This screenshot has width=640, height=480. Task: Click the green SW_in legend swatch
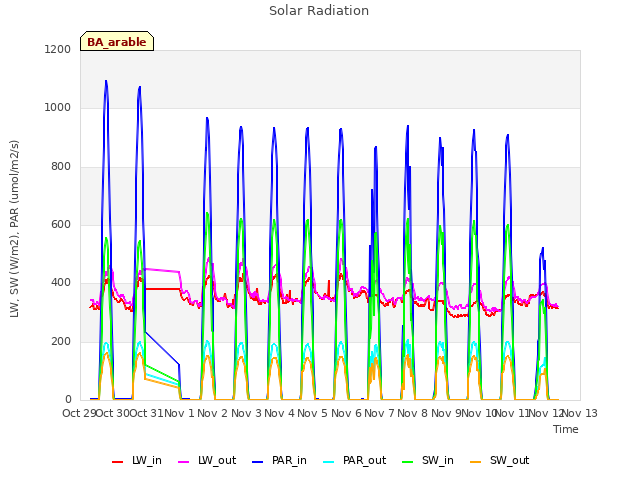408,462
